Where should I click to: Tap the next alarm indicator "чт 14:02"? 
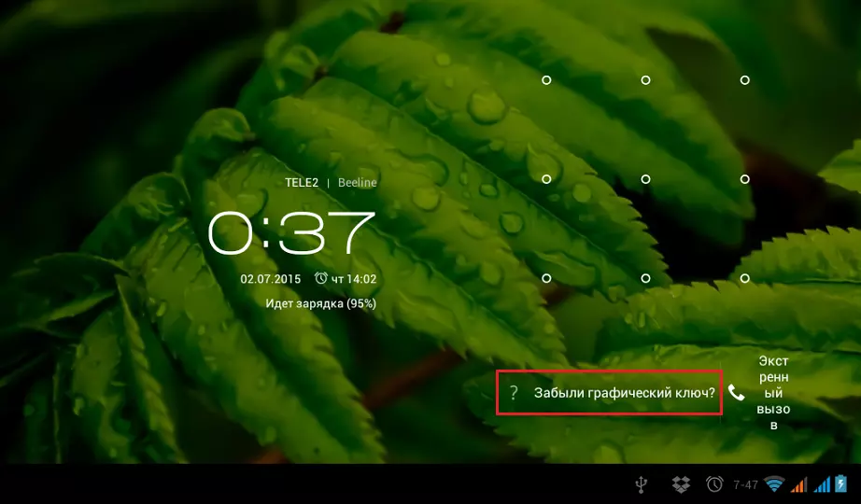pos(346,278)
